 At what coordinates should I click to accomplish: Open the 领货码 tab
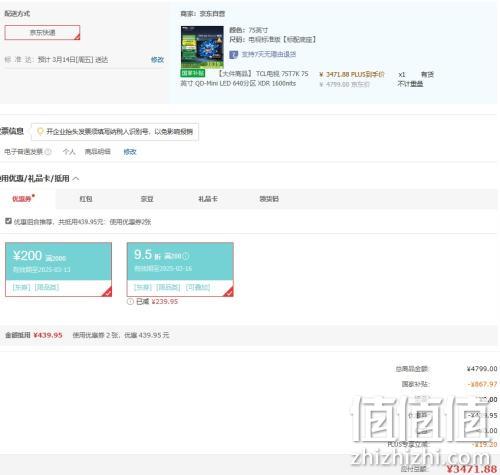pyautogui.click(x=269, y=199)
